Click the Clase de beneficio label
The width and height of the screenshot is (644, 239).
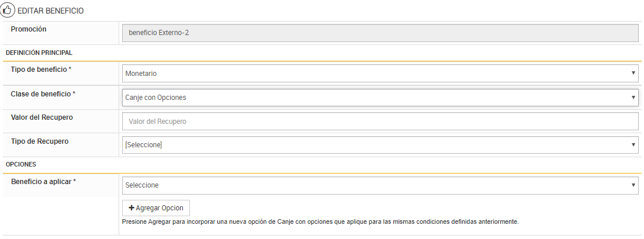pyautogui.click(x=43, y=93)
